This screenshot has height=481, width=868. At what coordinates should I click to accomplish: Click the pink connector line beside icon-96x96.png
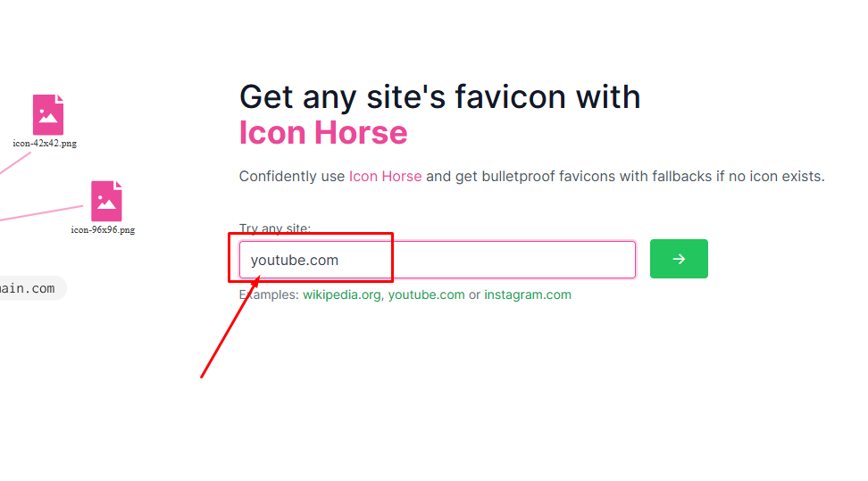41,213
